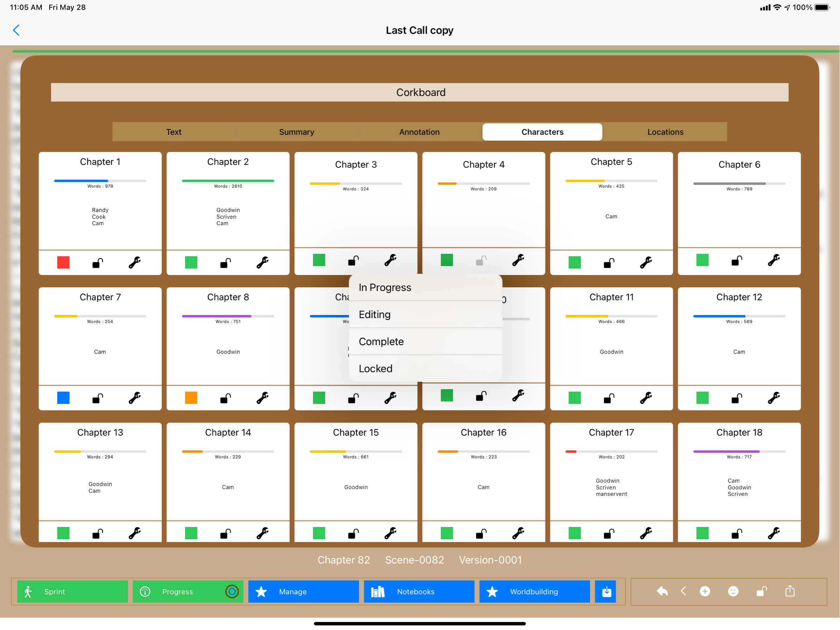The height and width of the screenshot is (630, 840).
Task: Tap the share export icon in the bottom right
Action: tap(790, 591)
